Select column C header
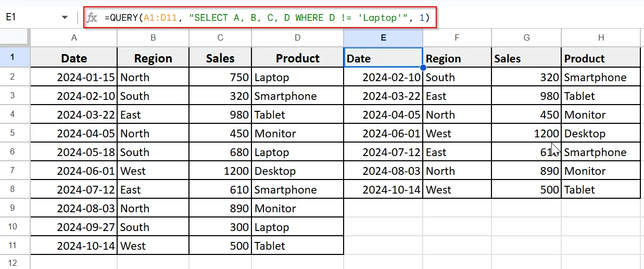 [220, 37]
